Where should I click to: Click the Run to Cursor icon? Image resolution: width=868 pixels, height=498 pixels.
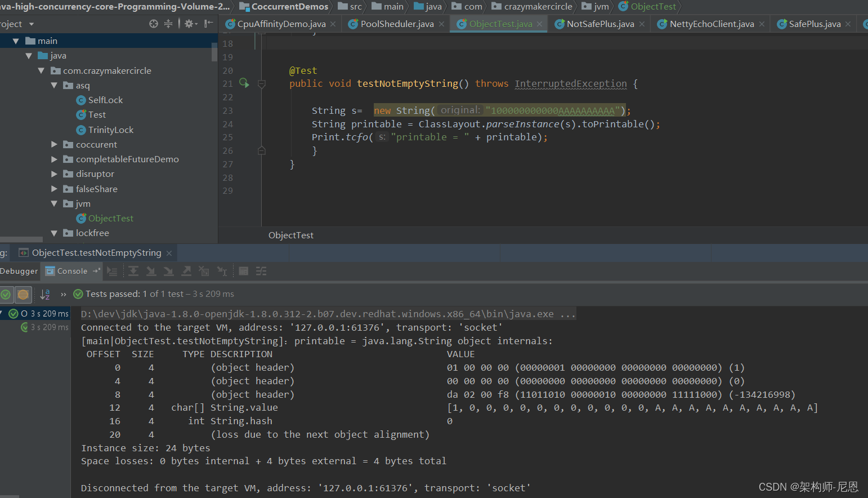[x=222, y=272]
